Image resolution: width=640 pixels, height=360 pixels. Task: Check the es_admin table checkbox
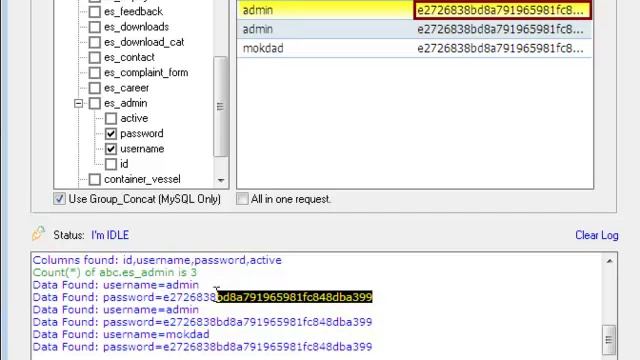[95, 103]
